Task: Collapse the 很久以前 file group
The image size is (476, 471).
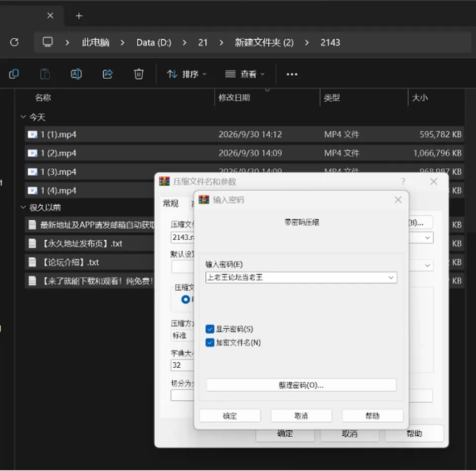Action: point(23,207)
